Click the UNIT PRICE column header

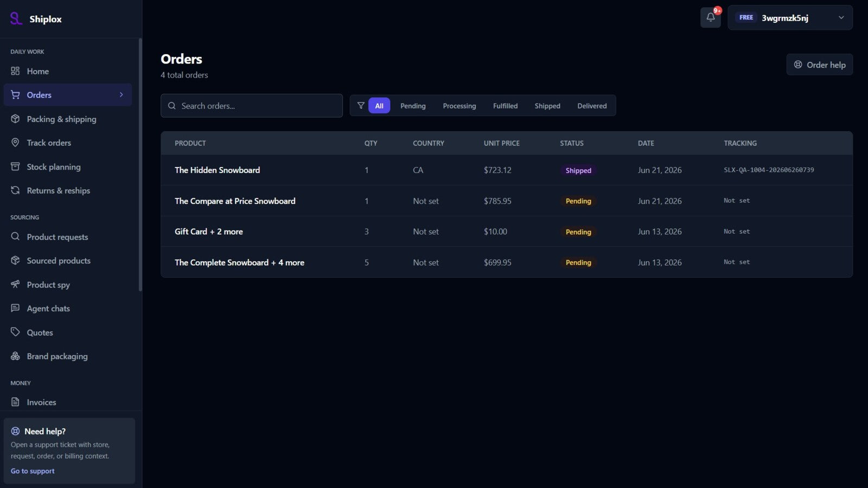502,143
